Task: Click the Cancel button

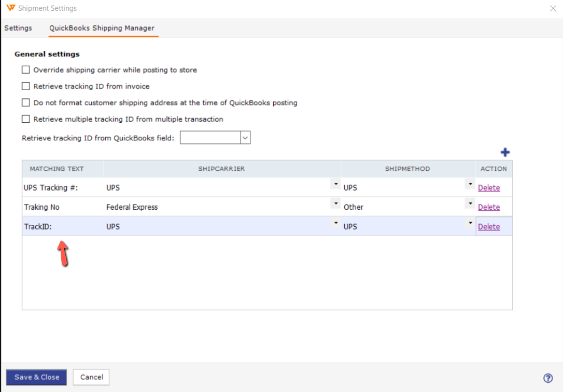Action: click(91, 378)
